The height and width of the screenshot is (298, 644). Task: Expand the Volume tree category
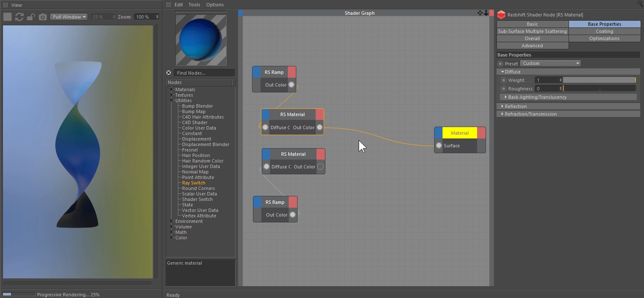pos(172,227)
